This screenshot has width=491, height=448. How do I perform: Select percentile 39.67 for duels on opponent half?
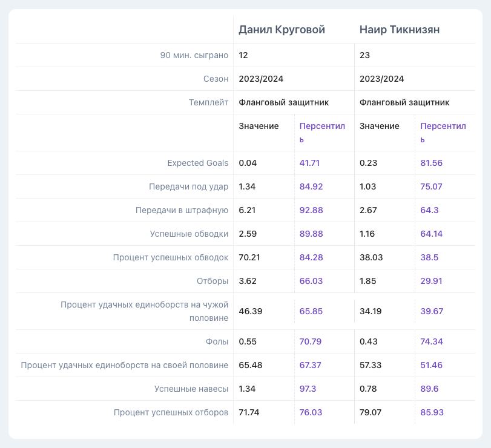pyautogui.click(x=432, y=311)
